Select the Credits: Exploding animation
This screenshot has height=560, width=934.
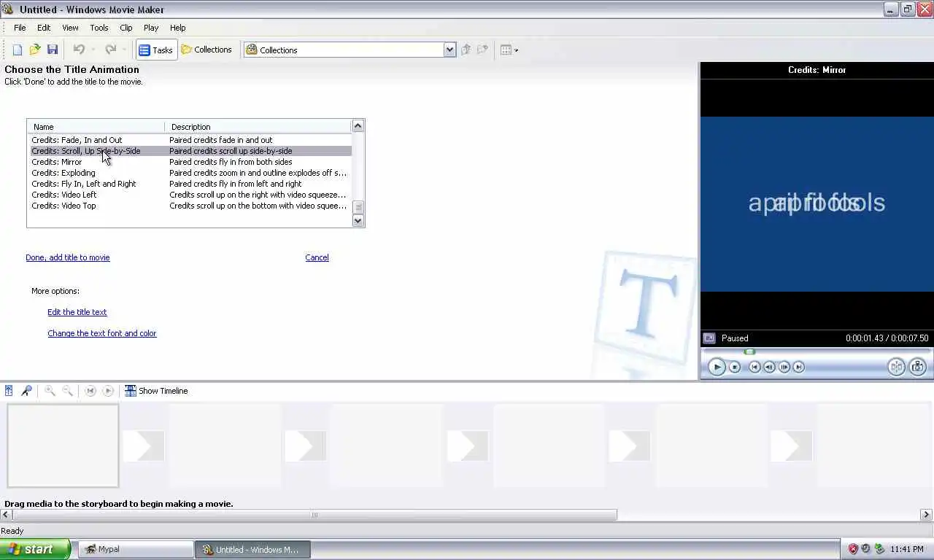[190, 173]
